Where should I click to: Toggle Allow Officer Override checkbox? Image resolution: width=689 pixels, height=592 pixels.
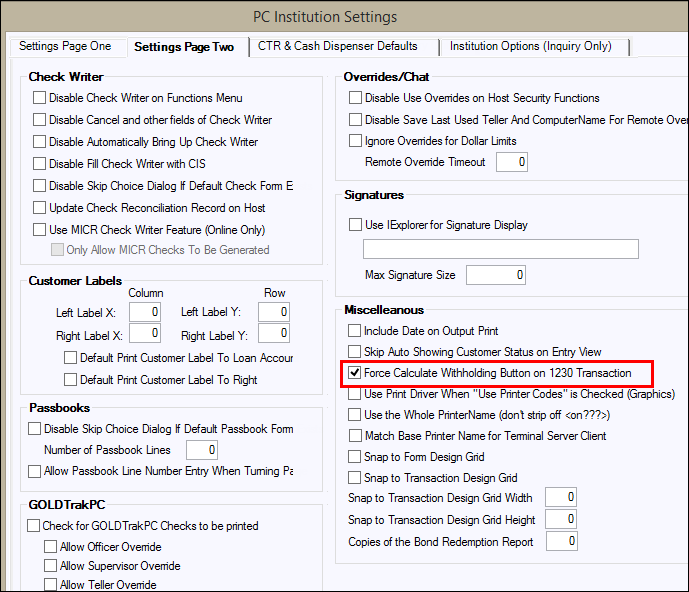50,547
